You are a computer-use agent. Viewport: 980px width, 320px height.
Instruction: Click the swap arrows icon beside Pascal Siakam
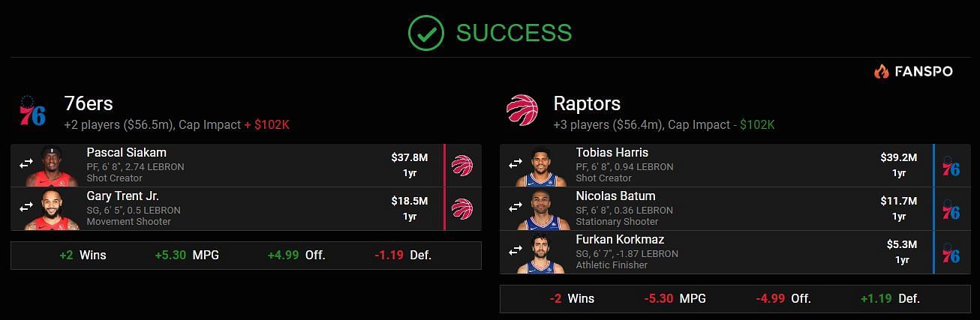pyautogui.click(x=26, y=164)
